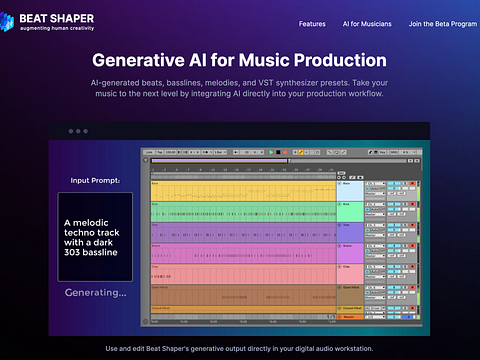Toggle the Kick track activator
Image resolution: width=480 pixels, height=360 pixels.
pos(394,204)
